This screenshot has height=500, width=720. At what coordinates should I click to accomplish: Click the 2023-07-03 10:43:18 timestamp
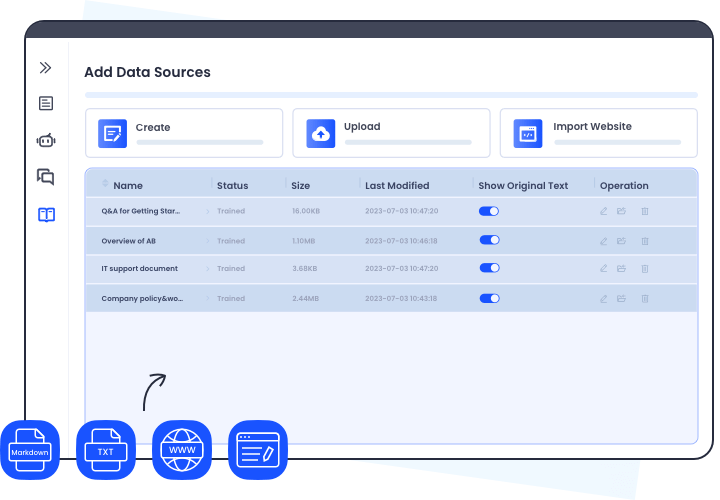click(x=401, y=298)
